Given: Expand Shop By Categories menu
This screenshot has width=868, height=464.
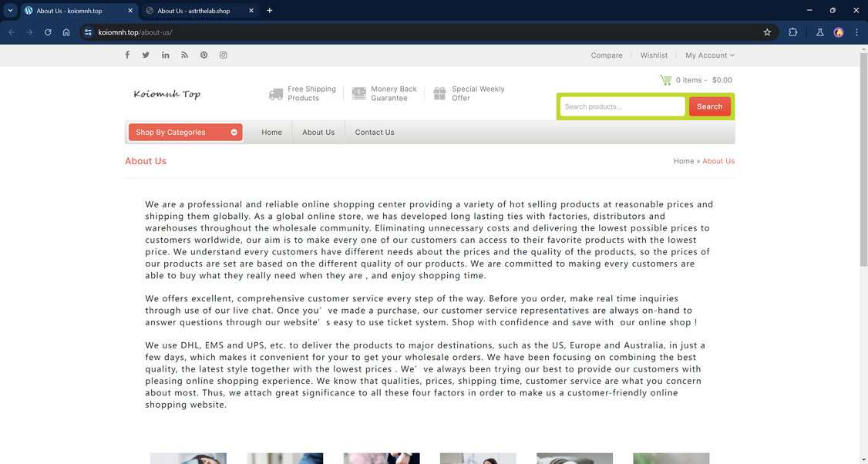Looking at the screenshot, I should (x=186, y=133).
